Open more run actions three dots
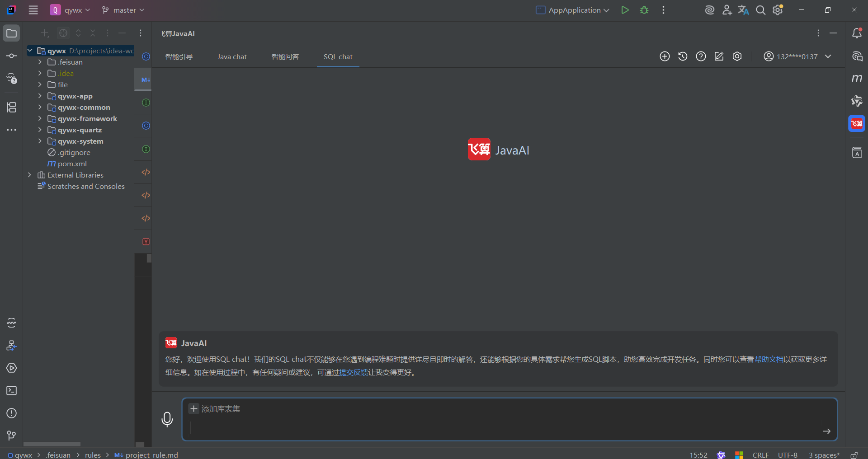 [x=663, y=10]
